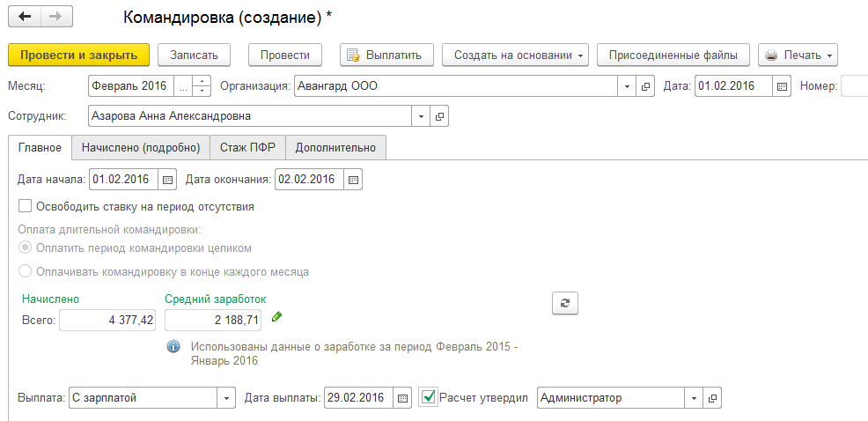The height and width of the screenshot is (421, 868).
Task: Click Провести и закрыть button
Action: (x=78, y=55)
